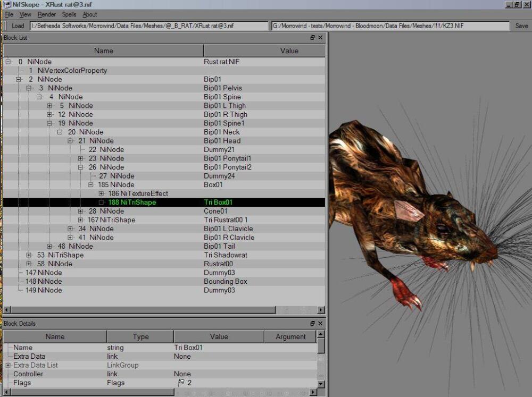Expand the 12 NiNode Bip01 R Thigh
This screenshot has height=397, width=532.
tap(49, 115)
